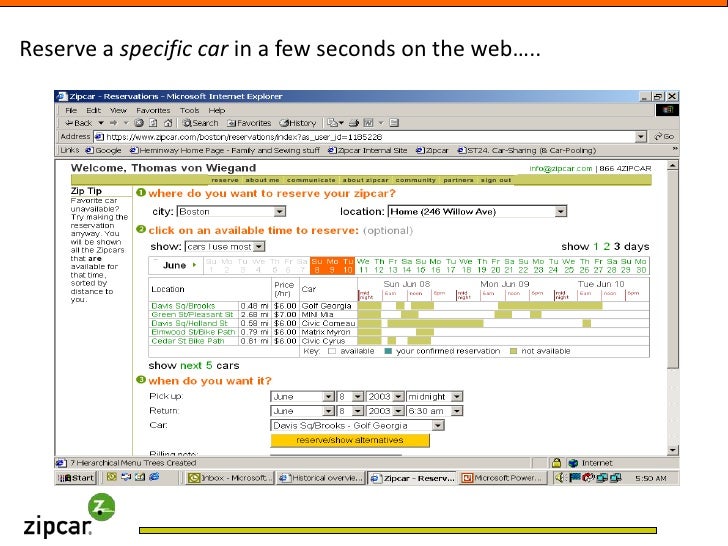Open the Car dropdown Davis Sq/Brooks - Golf Georgia
Viewport: 728px width, 546px height.
[x=357, y=425]
